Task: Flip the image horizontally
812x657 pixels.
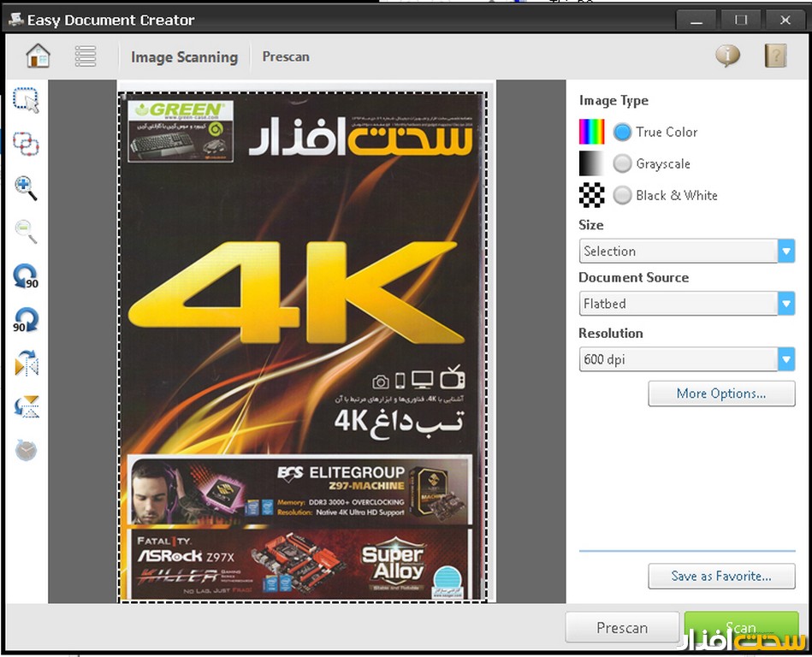Action: click(27, 363)
